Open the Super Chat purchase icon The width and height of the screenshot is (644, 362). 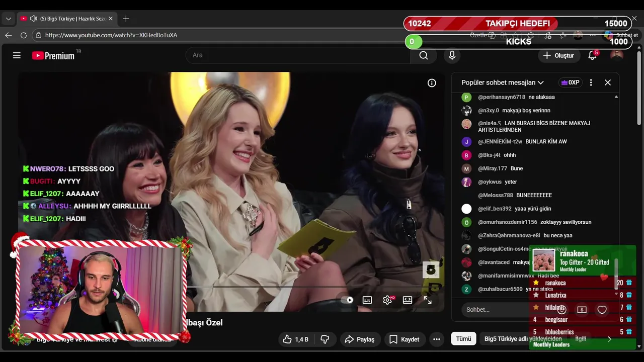tap(582, 310)
